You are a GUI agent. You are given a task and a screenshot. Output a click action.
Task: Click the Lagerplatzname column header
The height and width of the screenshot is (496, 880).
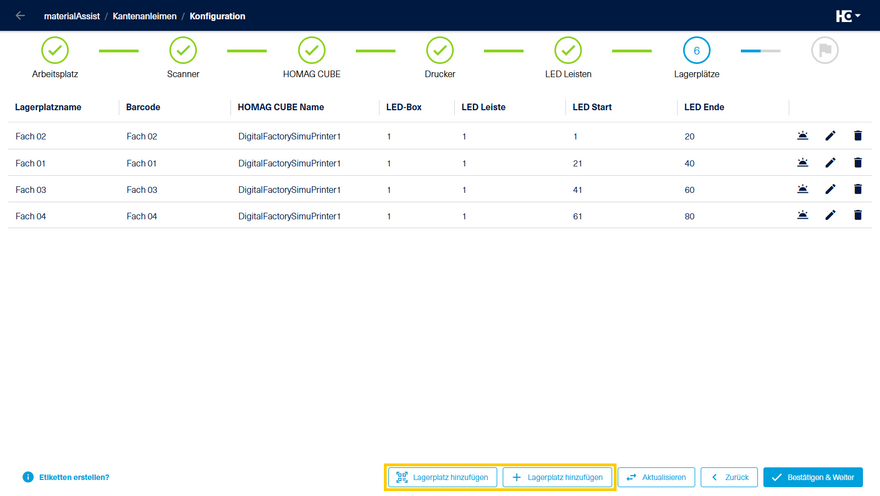tap(48, 107)
